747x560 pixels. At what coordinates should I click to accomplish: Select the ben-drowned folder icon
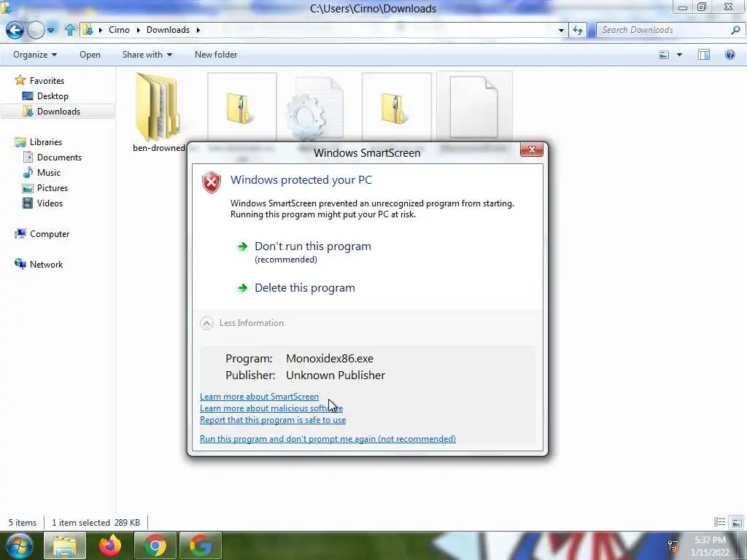click(x=158, y=107)
